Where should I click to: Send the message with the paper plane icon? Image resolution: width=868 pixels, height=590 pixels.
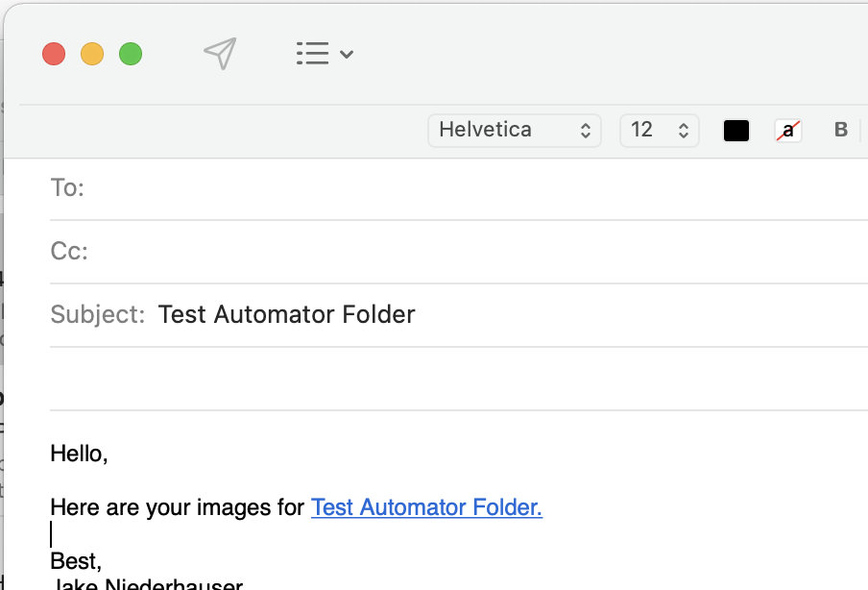pos(220,54)
